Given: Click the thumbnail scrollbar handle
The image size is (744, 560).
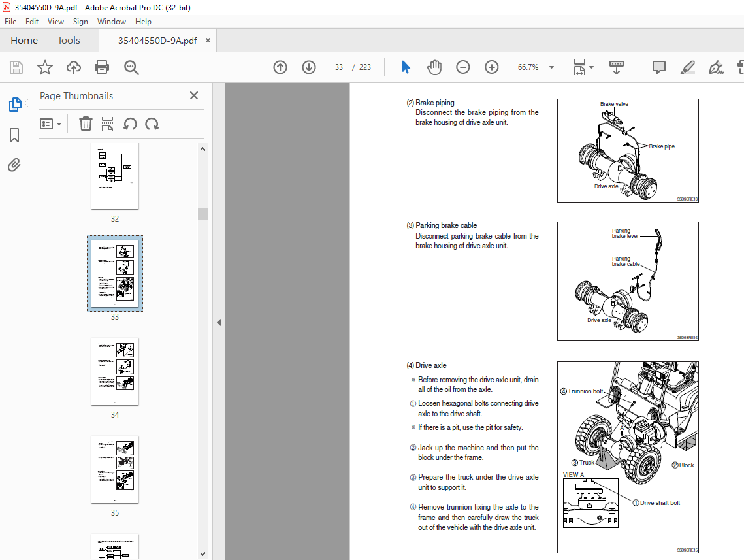Looking at the screenshot, I should 202,214.
